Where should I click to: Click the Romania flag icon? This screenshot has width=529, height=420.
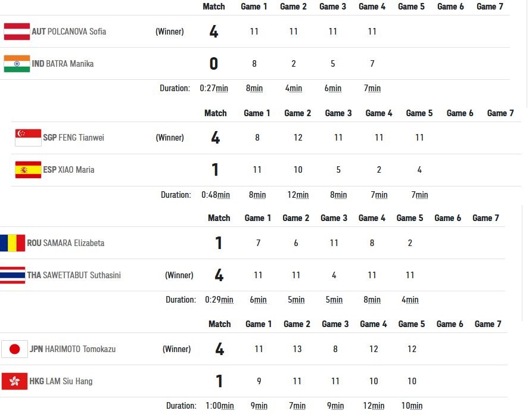point(13,243)
